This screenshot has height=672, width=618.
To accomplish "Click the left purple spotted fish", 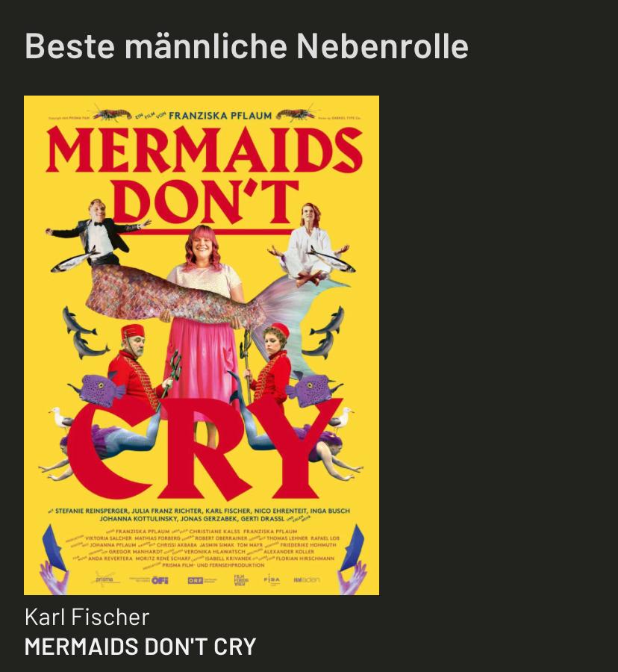I will (x=98, y=389).
